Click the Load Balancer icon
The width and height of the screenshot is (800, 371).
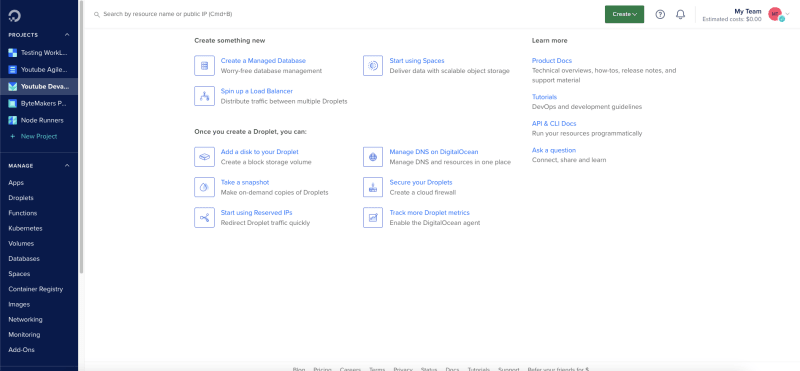point(204,96)
